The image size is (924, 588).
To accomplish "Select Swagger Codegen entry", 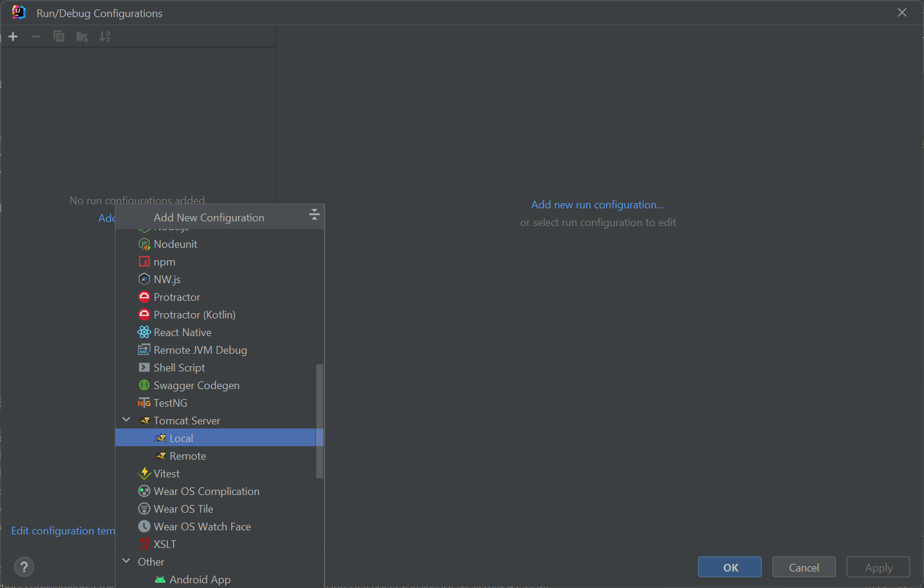I will click(x=216, y=385).
